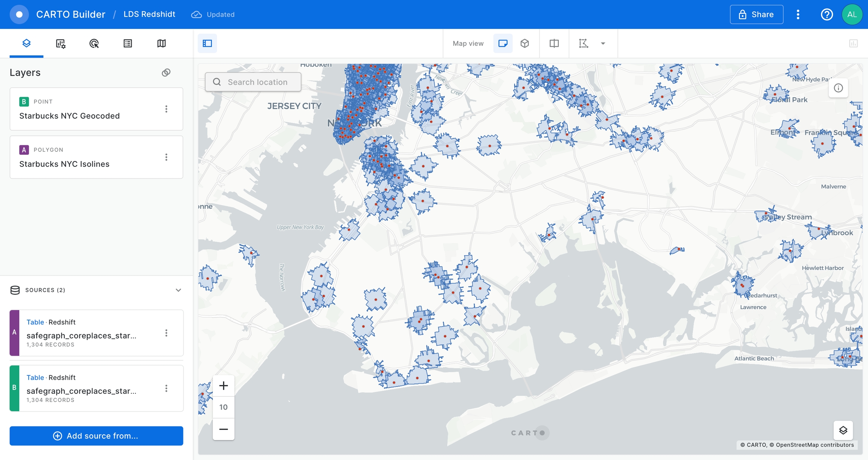Toggle the left sidebar panel visibility
The width and height of the screenshot is (868, 460).
[x=207, y=44]
